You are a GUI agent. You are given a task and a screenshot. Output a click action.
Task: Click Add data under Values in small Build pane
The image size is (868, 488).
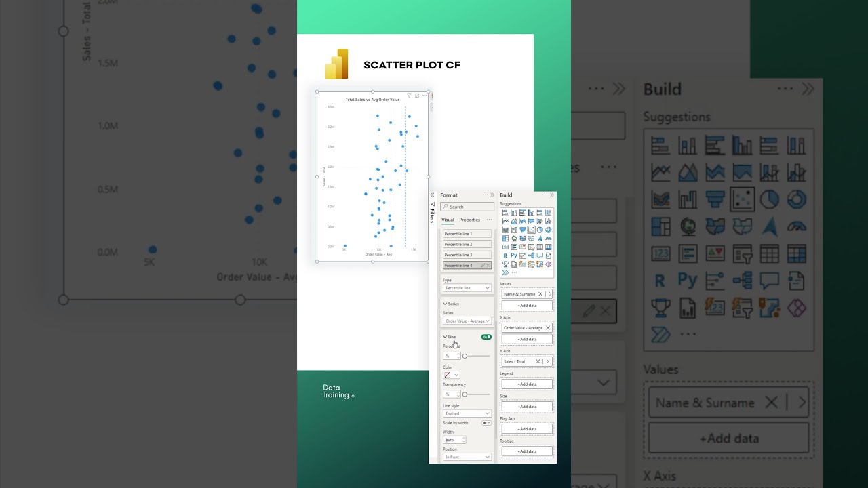pyautogui.click(x=527, y=306)
